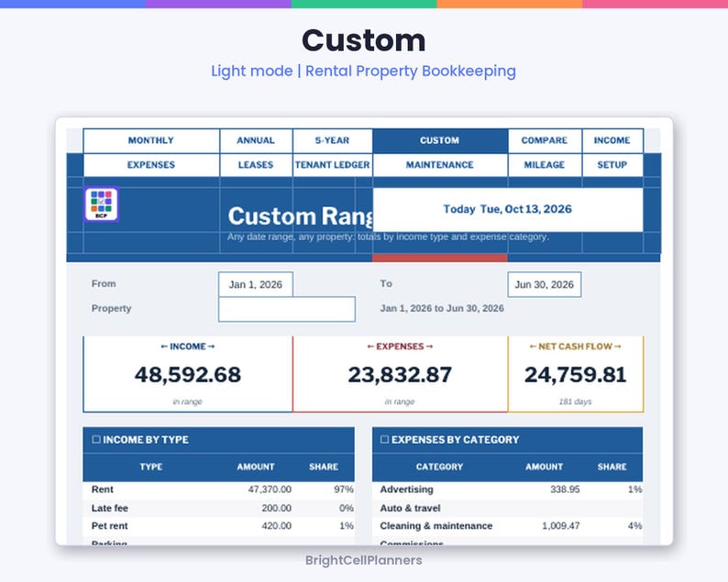Image resolution: width=728 pixels, height=582 pixels.
Task: Click the Pet rent row label
Action: [x=110, y=526]
